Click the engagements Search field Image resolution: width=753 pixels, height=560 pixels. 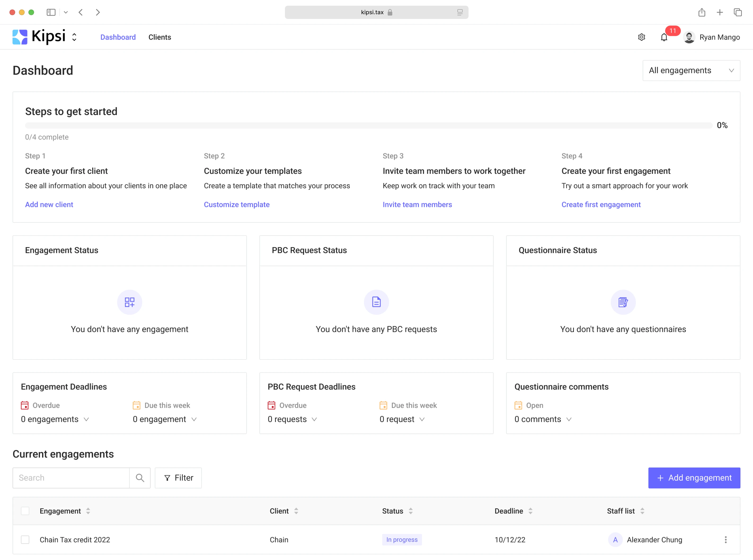tap(71, 478)
